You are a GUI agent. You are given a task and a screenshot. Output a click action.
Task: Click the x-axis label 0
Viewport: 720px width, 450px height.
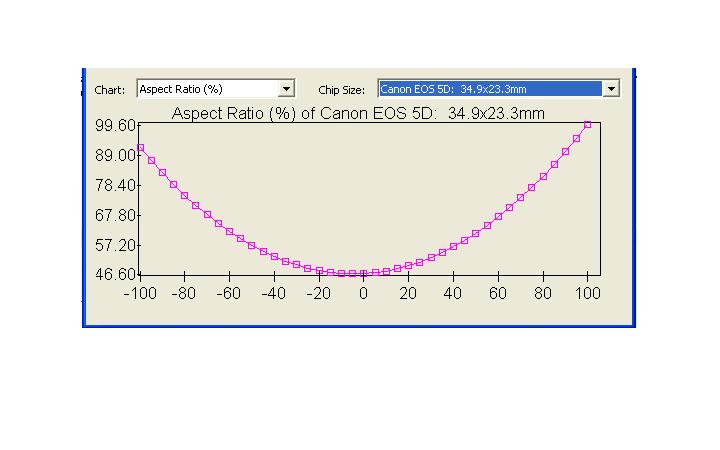(363, 293)
